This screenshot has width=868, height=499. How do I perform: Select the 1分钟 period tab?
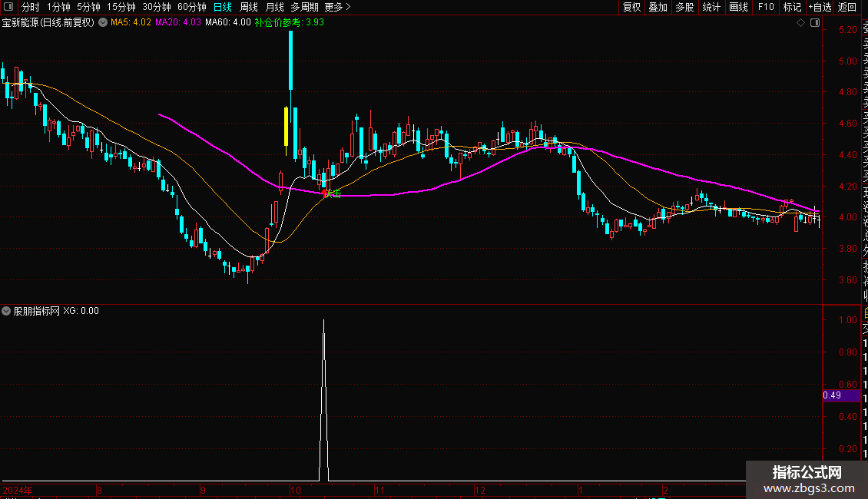(x=58, y=7)
